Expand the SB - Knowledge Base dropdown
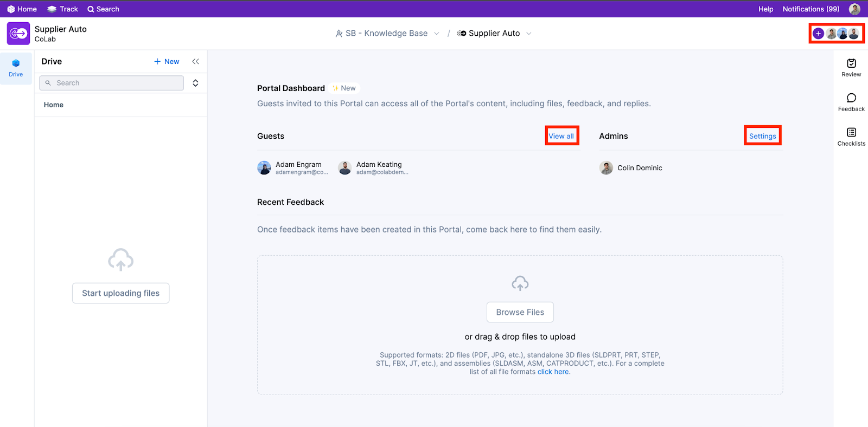The image size is (868, 427). point(436,34)
